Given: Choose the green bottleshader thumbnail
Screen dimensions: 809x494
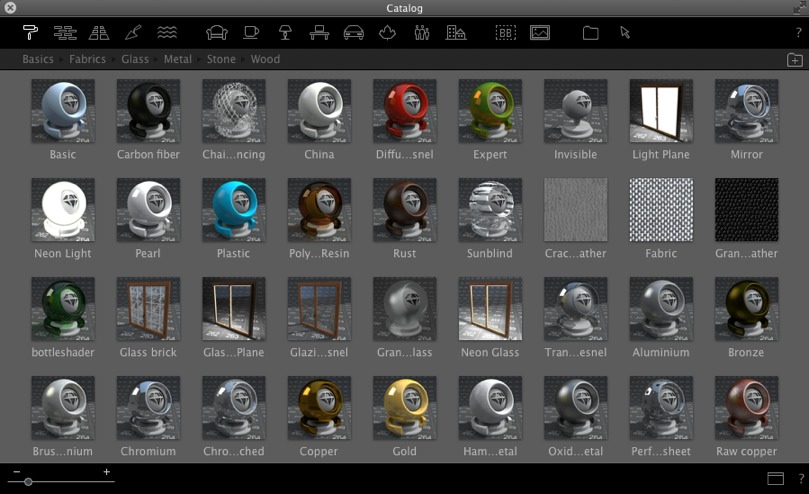Looking at the screenshot, I should (x=63, y=309).
